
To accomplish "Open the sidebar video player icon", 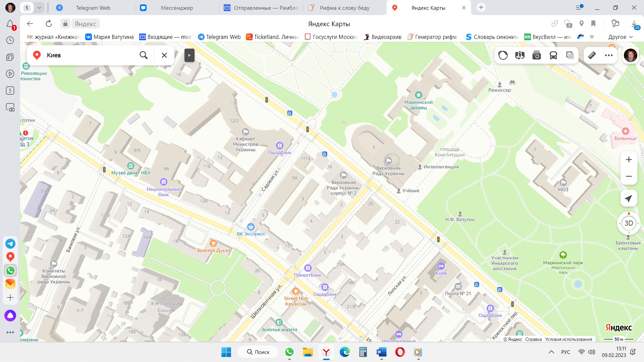I will coord(10,74).
